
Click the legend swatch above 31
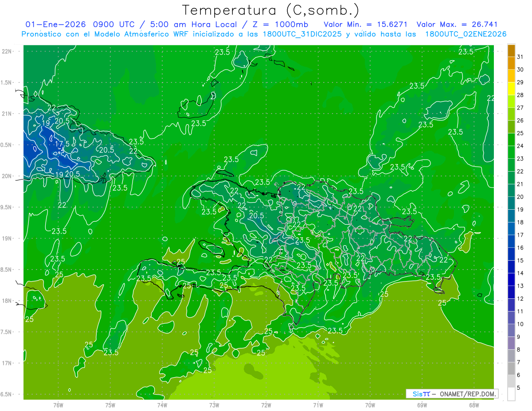(x=511, y=51)
